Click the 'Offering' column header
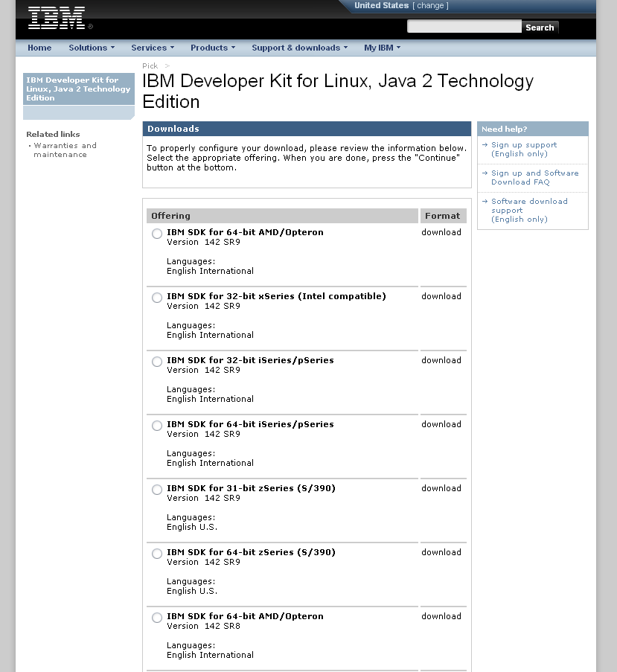 click(x=282, y=216)
